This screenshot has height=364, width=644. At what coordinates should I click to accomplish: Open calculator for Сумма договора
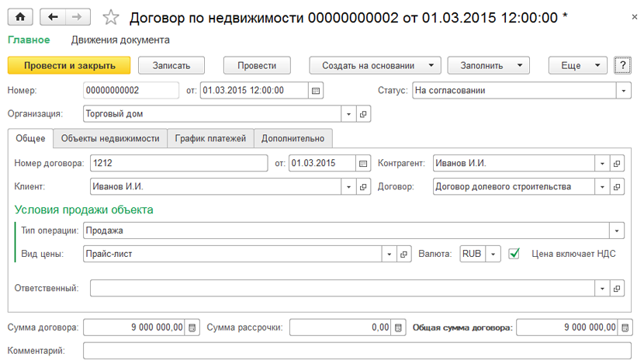pyautogui.click(x=192, y=328)
